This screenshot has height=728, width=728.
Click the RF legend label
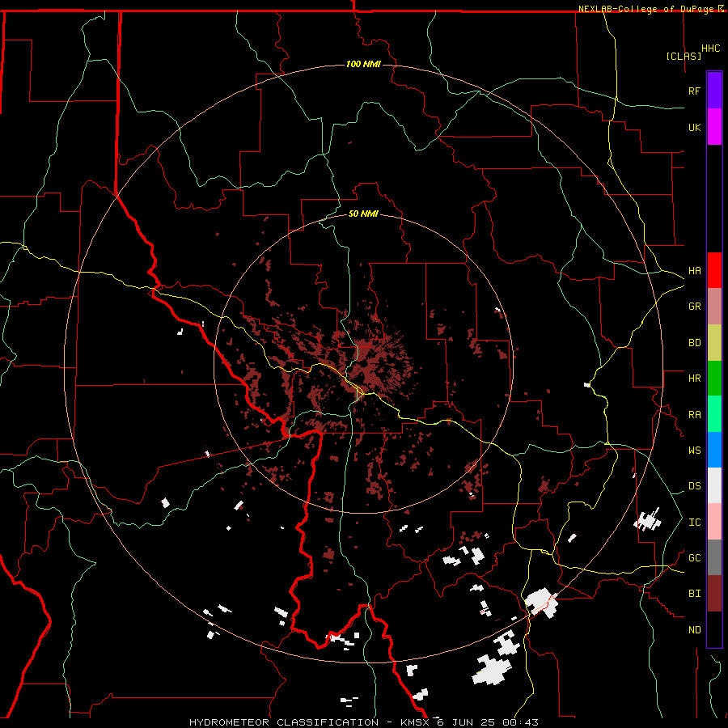click(694, 91)
